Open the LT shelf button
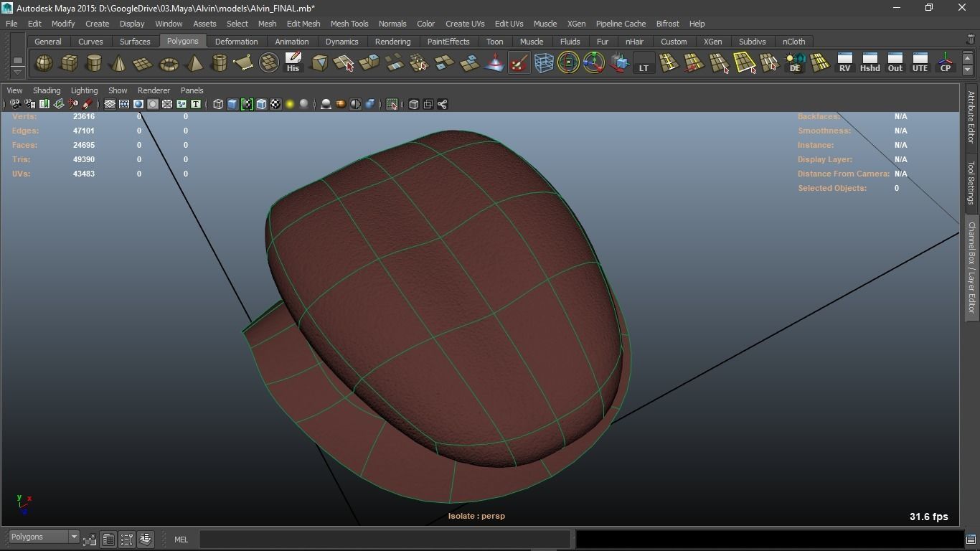 tap(644, 63)
